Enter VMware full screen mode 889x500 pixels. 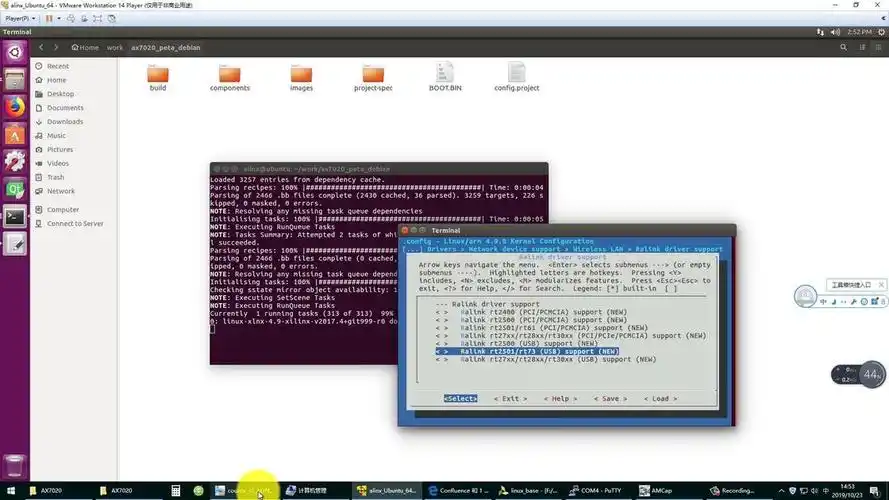pos(98,18)
